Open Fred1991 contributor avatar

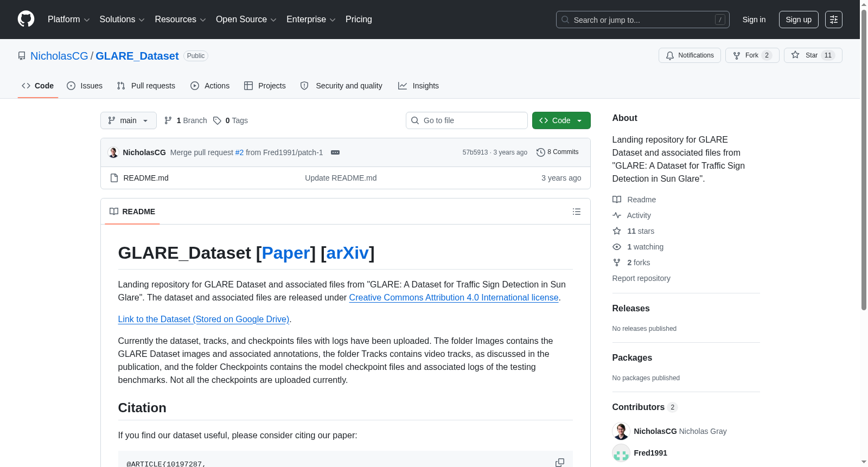point(621,453)
